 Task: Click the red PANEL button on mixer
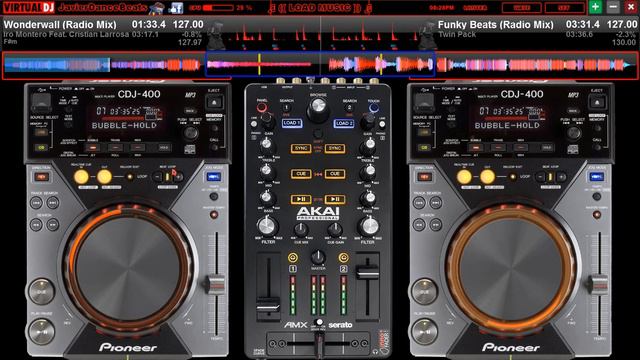[x=262, y=108]
